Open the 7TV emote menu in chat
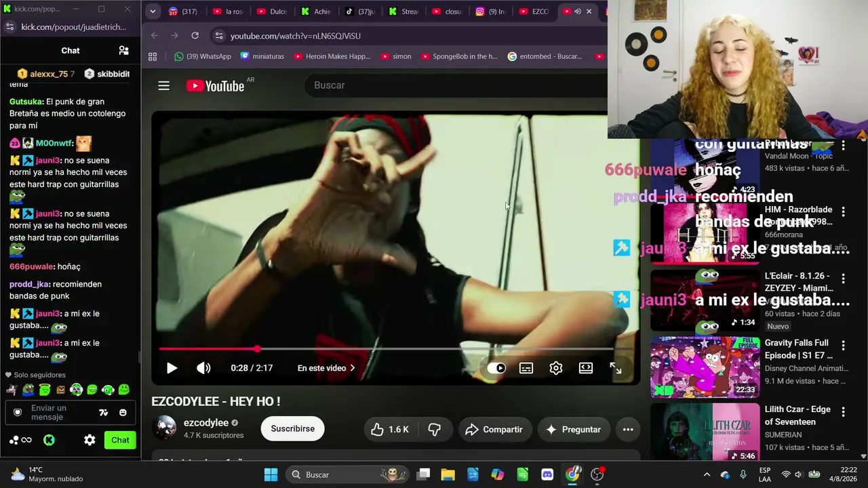Screen dimensions: 868x488 104,412
